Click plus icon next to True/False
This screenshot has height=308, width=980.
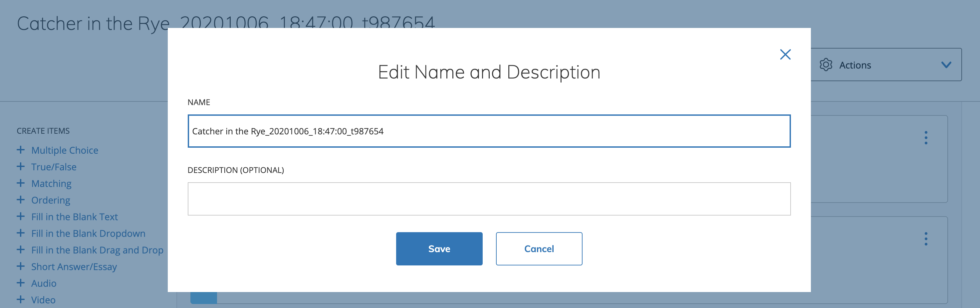21,167
